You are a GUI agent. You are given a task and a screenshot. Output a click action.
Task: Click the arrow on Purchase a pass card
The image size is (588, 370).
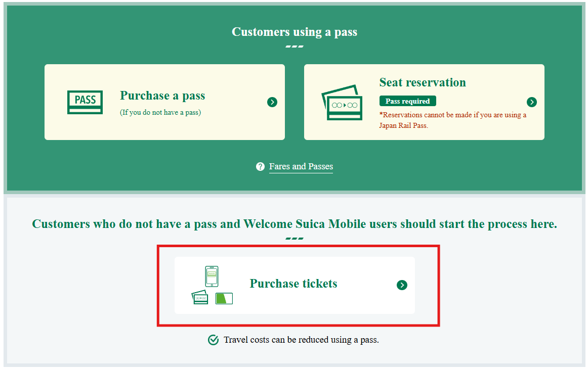click(272, 102)
